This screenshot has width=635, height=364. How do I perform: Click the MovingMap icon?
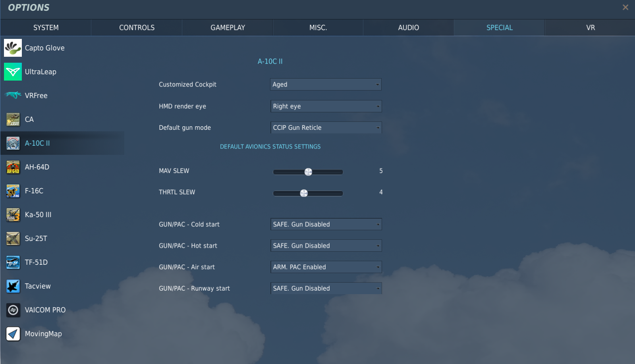point(13,334)
